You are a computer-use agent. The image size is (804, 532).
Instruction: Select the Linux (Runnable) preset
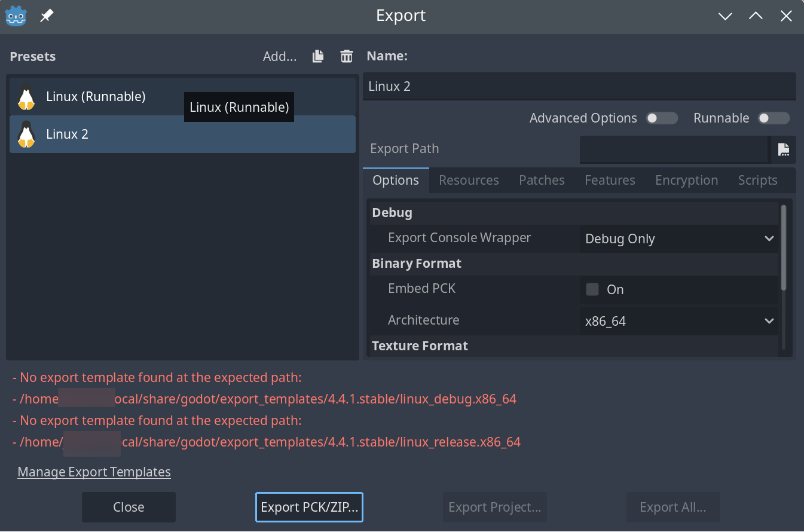pyautogui.click(x=182, y=97)
